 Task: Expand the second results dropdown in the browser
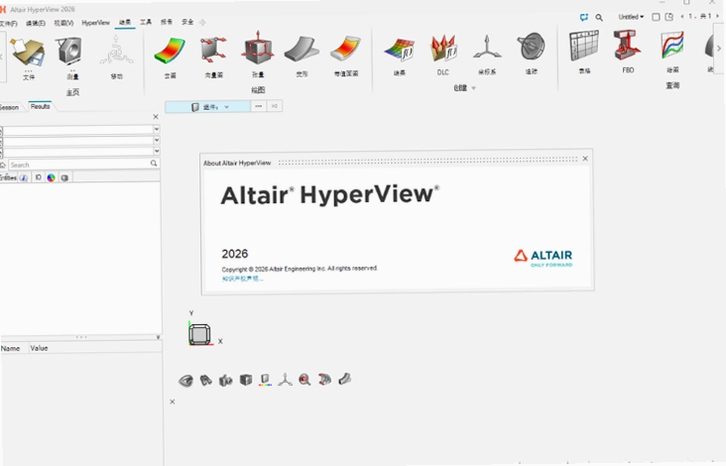pyautogui.click(x=156, y=140)
